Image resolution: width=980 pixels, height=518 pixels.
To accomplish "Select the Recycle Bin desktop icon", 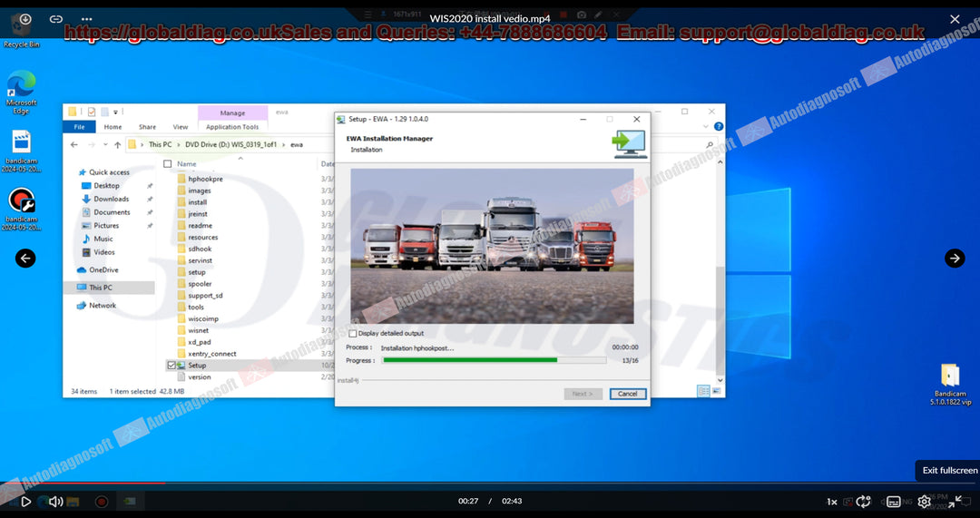I will 22,30.
